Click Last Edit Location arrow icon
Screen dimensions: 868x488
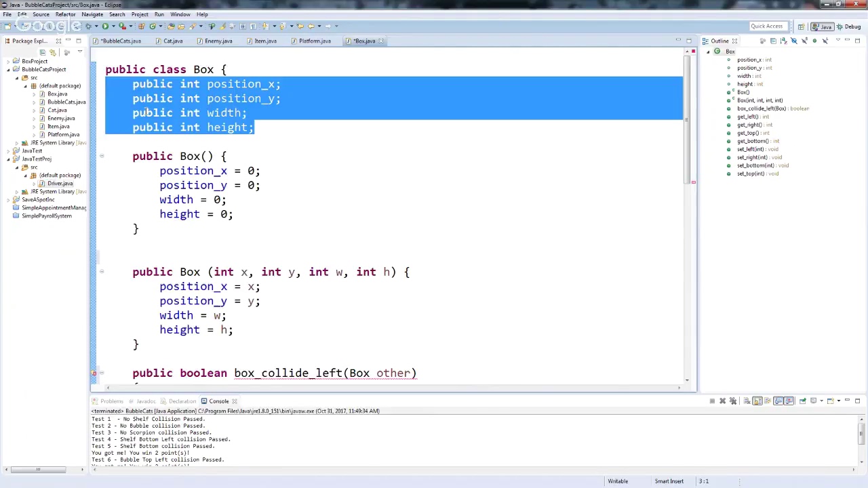300,26
